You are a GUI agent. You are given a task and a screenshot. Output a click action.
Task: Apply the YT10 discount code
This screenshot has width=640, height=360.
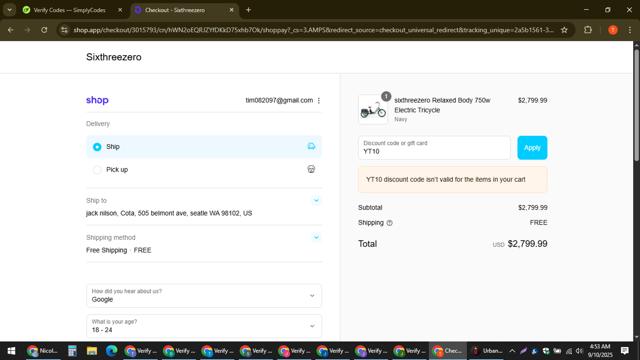click(x=532, y=148)
